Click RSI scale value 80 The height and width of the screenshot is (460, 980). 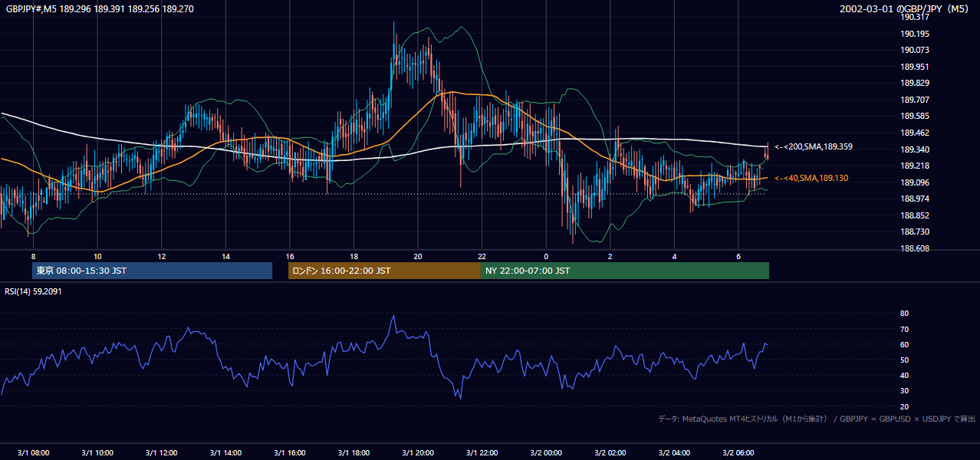coord(904,314)
